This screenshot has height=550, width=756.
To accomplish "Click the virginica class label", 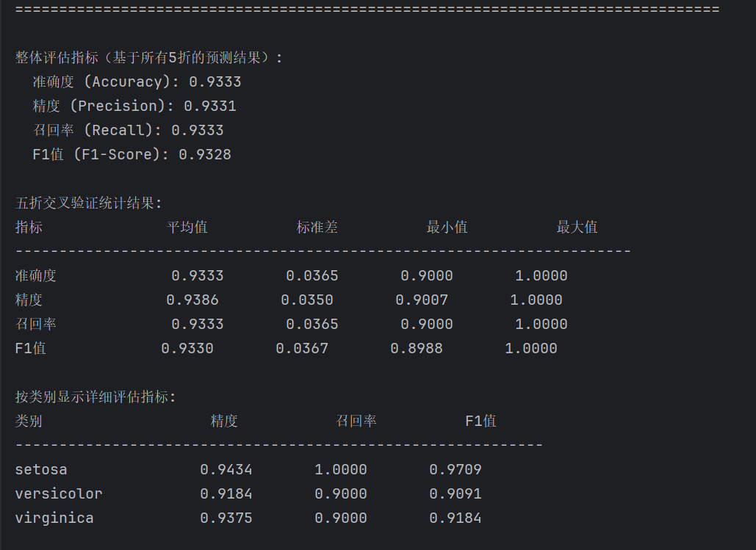I will 54,518.
